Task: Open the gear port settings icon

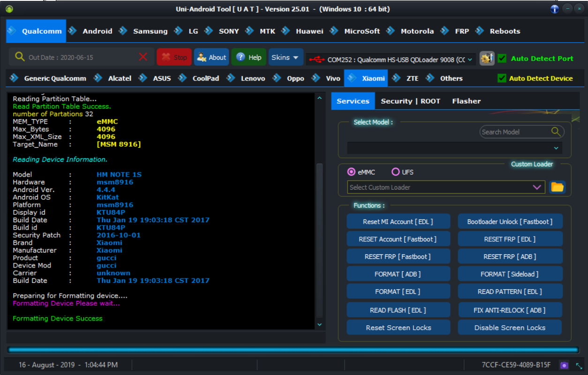Action: (x=487, y=58)
